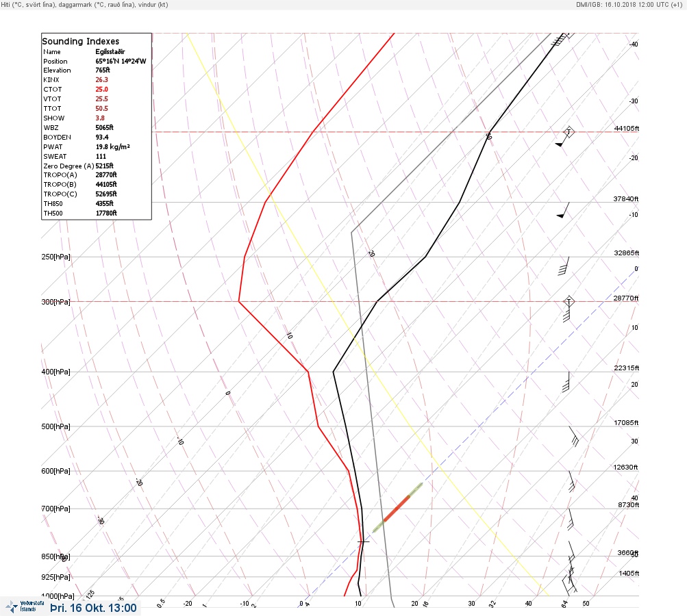Click the TROPO(C) value 52695ft
Screen dimensions: 687x616
point(106,194)
